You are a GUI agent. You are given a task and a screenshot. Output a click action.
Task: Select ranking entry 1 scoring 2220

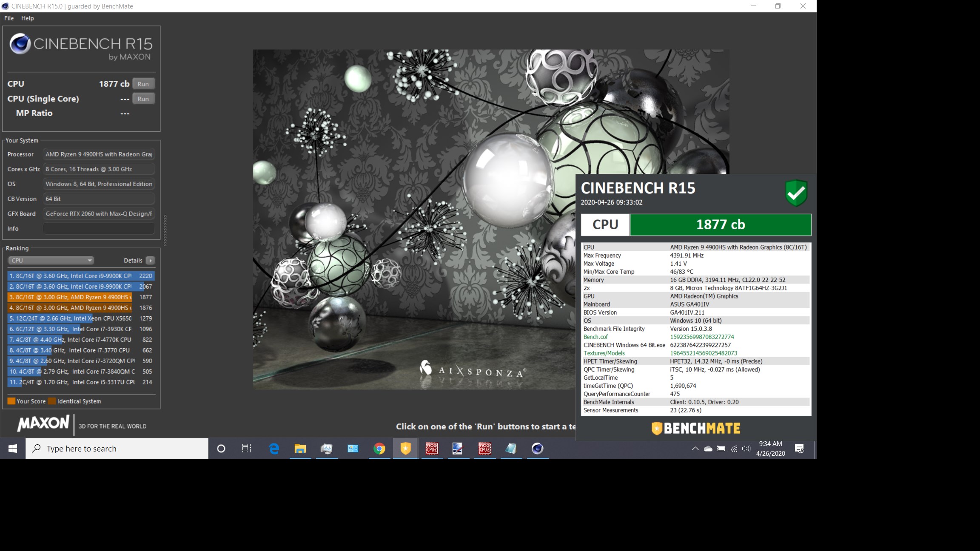(81, 276)
